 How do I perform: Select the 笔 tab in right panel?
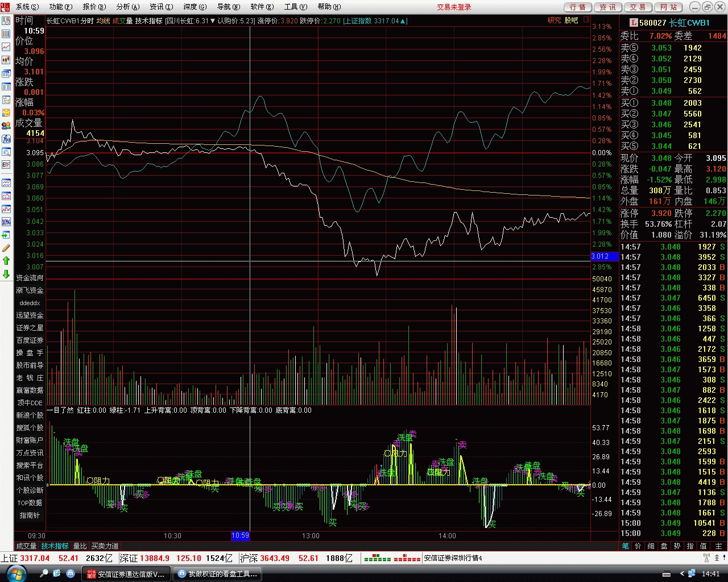(x=625, y=546)
